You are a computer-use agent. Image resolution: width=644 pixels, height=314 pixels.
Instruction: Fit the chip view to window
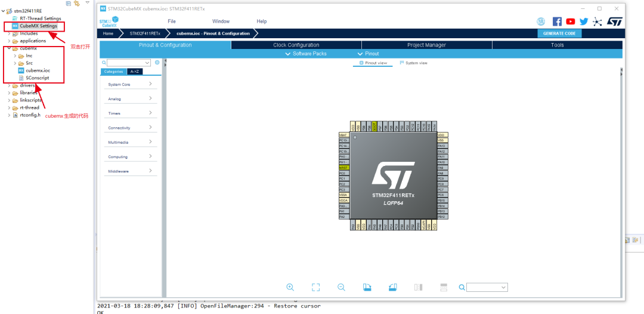(x=315, y=287)
